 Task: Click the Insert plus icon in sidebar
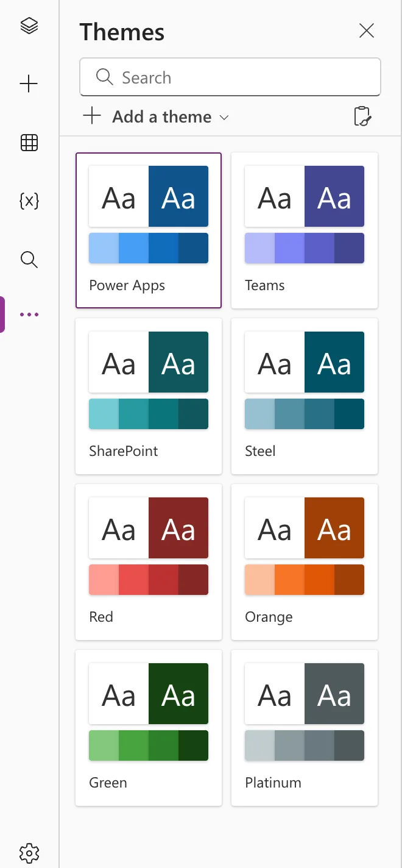tap(29, 84)
